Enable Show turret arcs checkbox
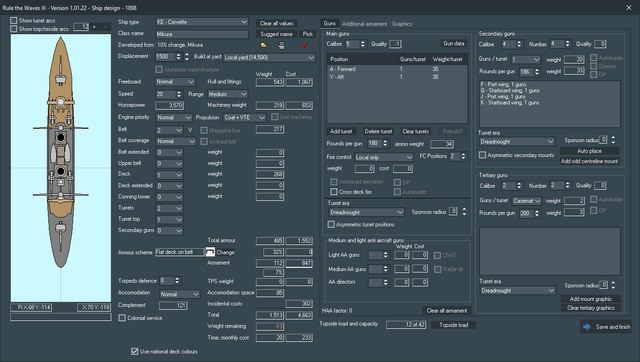The image size is (640, 362). point(14,20)
